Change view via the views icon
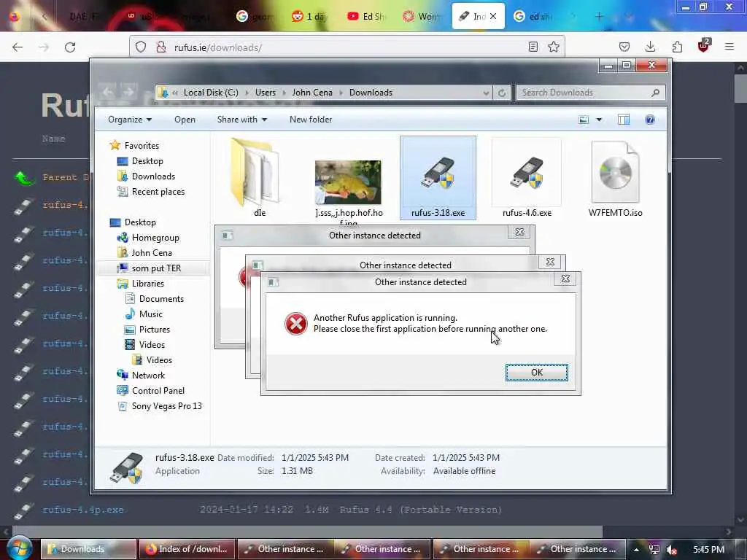This screenshot has height=560, width=747. coord(584,120)
